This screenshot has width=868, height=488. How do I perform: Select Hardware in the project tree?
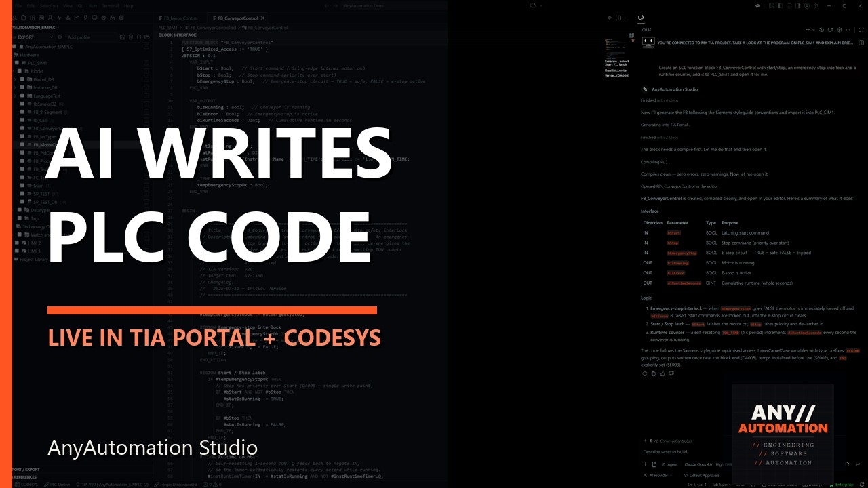(x=29, y=55)
